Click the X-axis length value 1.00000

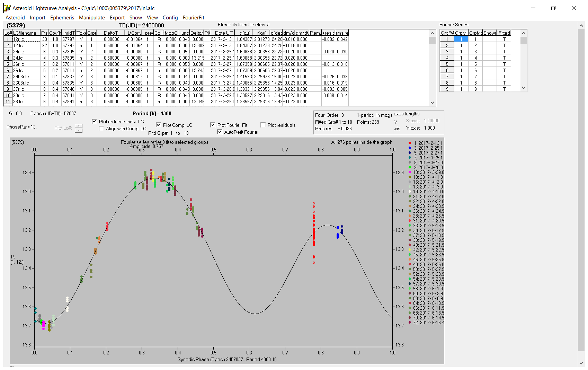click(431, 121)
